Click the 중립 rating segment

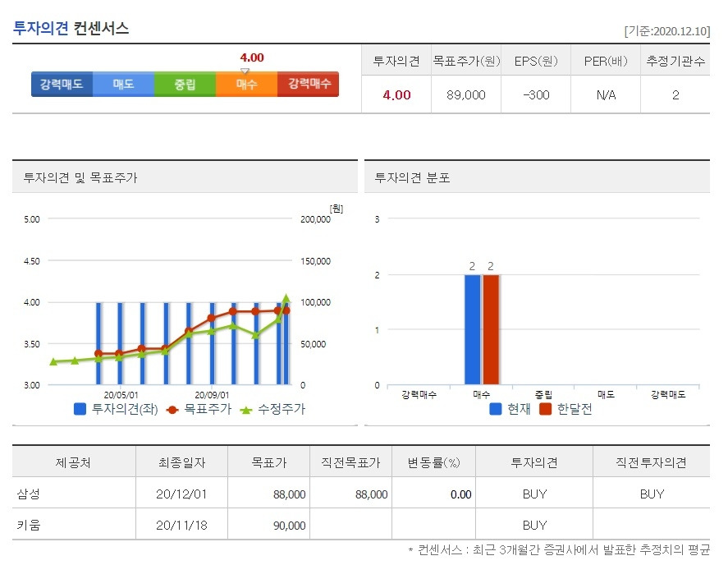185,84
